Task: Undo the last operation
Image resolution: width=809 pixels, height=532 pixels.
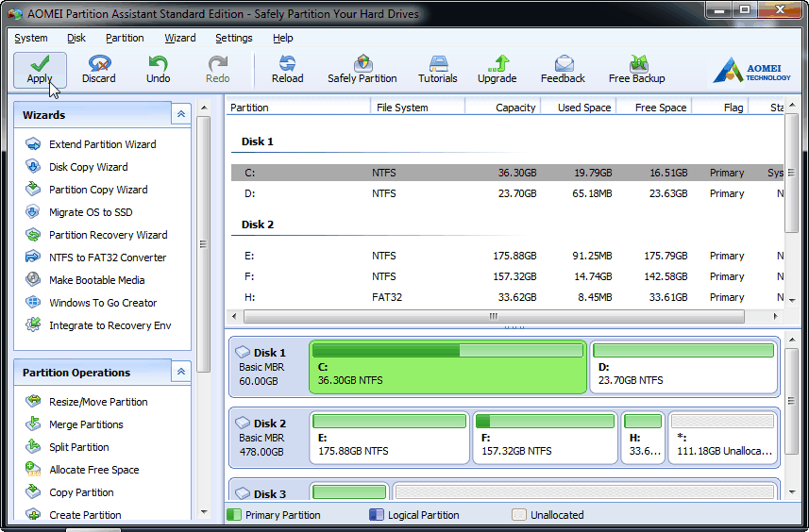Action: (158, 70)
